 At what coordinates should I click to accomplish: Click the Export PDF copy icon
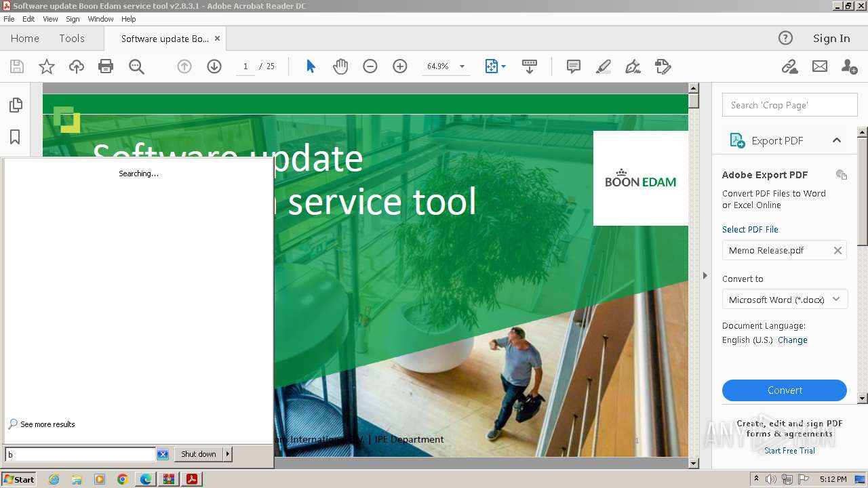point(842,175)
